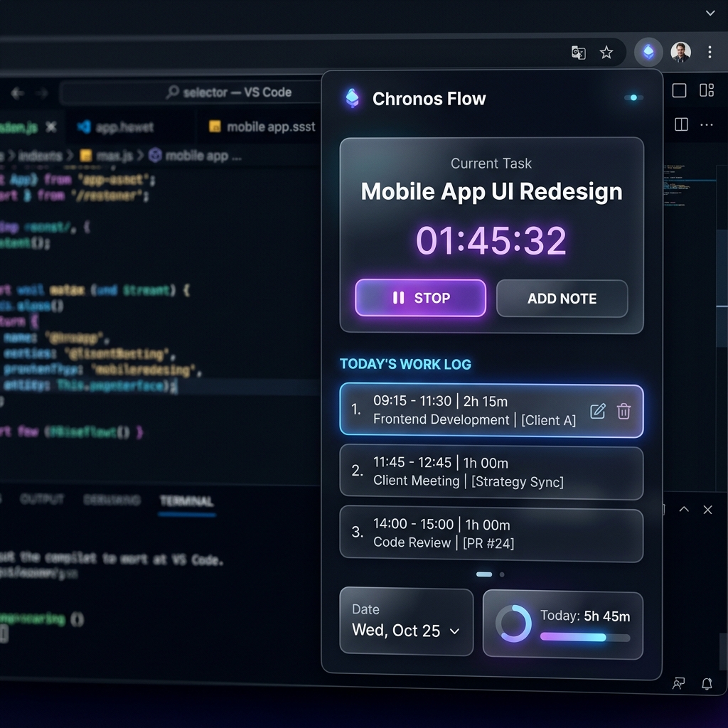Viewport: 728px width, 728px height.
Task: Open the notifications bell in the status bar
Action: pos(707,683)
